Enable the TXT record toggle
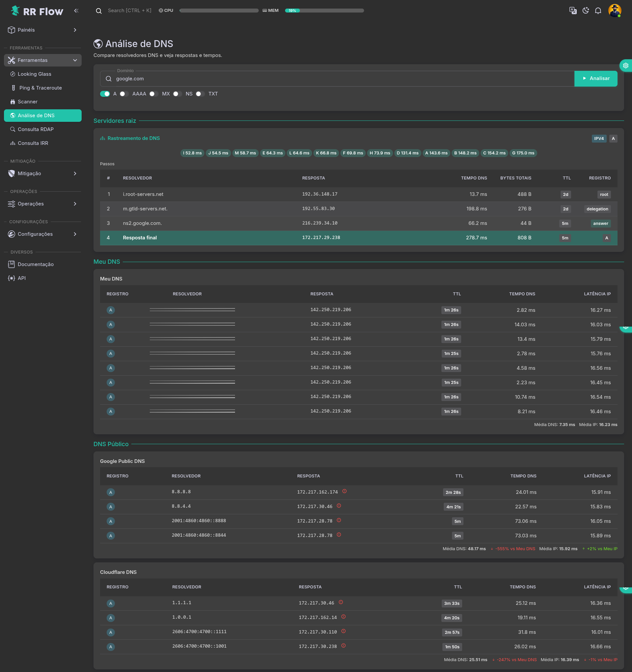Screen dimensions: 632x672 click(x=200, y=94)
